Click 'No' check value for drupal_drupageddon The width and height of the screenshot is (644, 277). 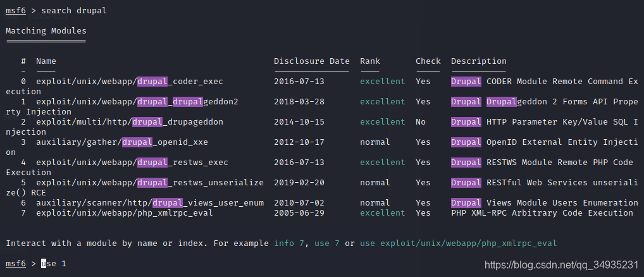point(421,122)
